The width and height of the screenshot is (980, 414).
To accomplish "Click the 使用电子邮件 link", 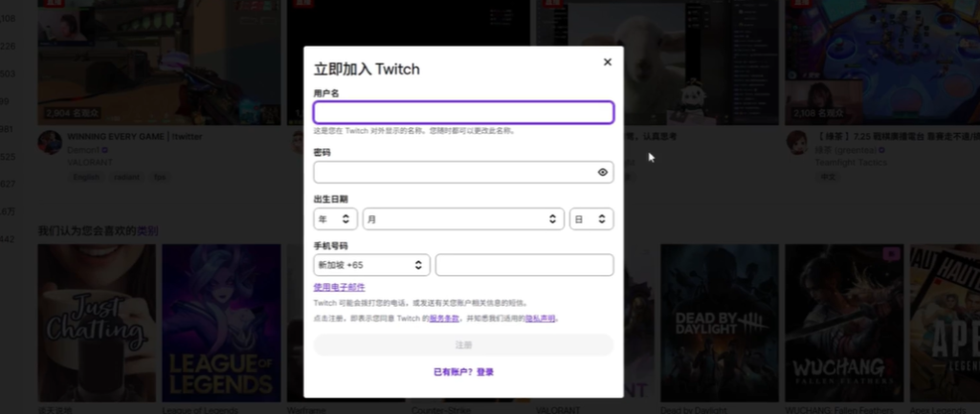I will point(339,287).
